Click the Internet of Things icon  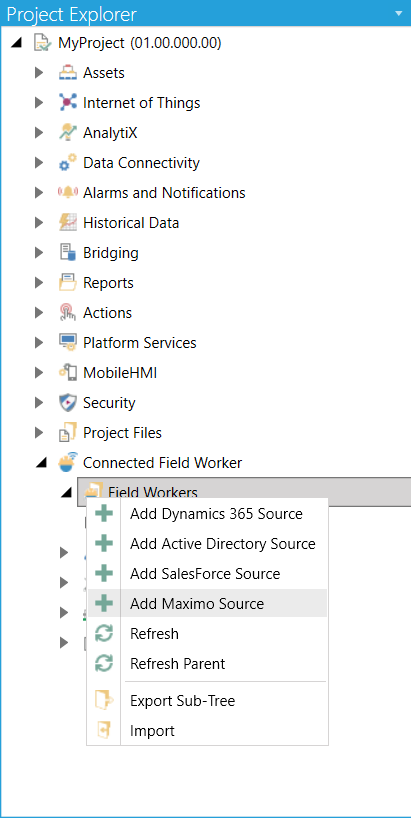tap(68, 103)
